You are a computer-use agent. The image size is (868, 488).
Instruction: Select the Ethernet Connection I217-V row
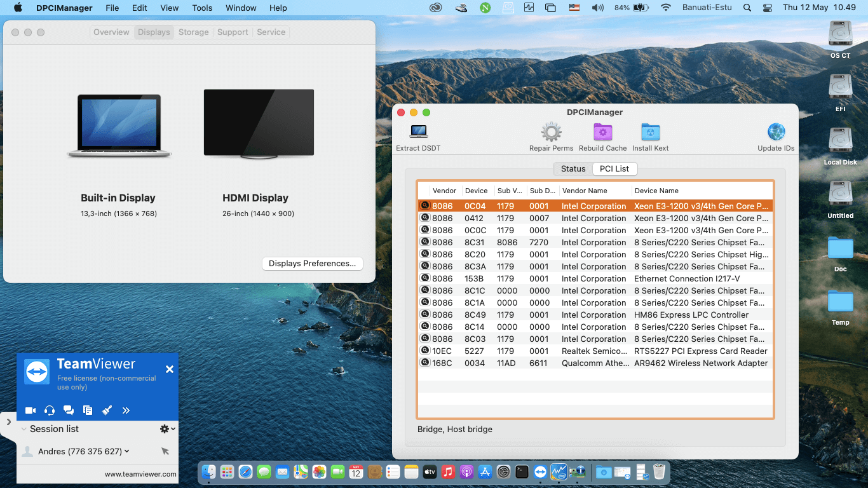coord(593,278)
